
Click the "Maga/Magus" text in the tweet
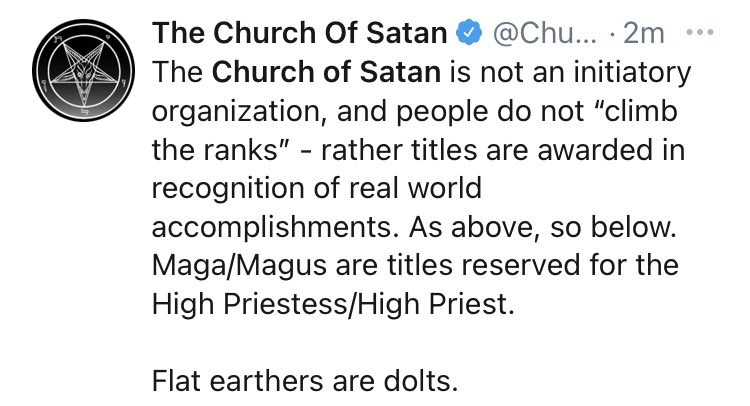[x=234, y=267]
